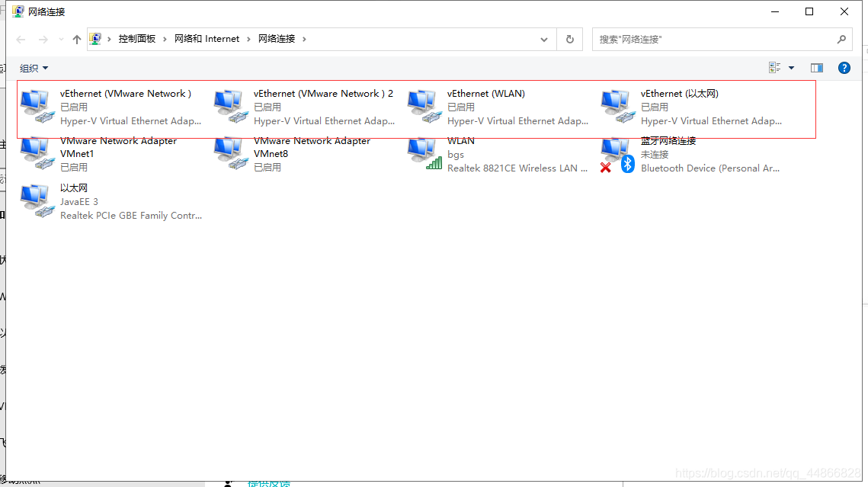Show the preview pane
Screen dimensions: 868x487
click(x=816, y=68)
